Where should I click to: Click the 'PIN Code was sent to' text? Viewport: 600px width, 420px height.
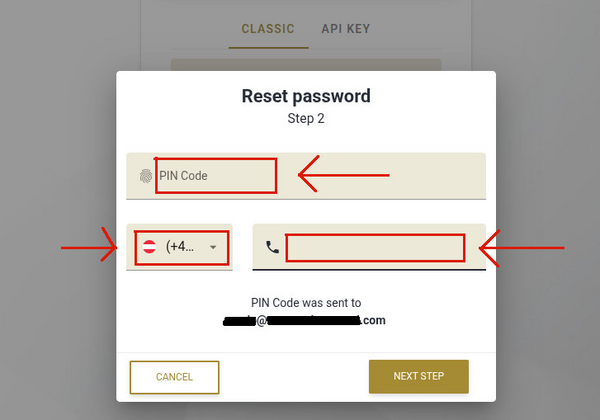tap(306, 303)
